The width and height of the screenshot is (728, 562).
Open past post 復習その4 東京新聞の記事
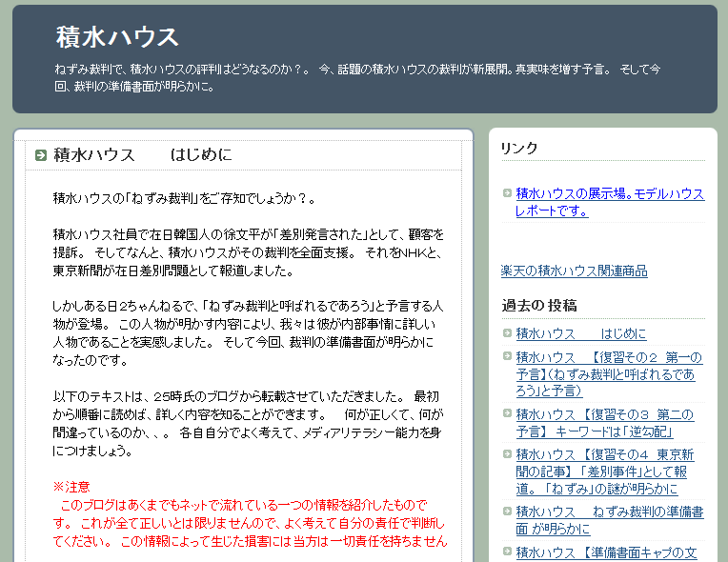click(605, 472)
